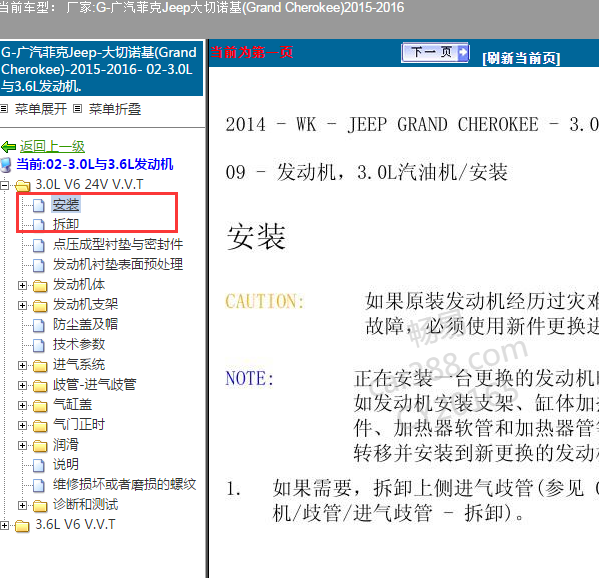
Task: Expand the 气门正时 folder
Action: pyautogui.click(x=23, y=425)
